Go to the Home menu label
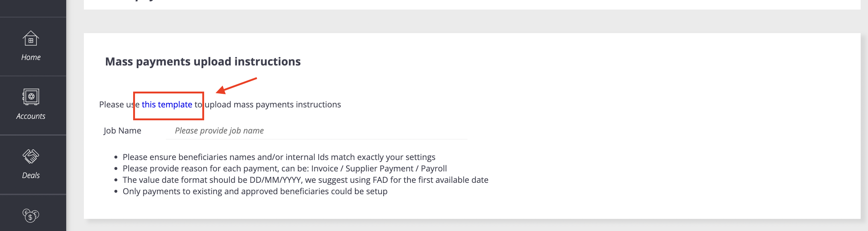The image size is (868, 231). [31, 57]
